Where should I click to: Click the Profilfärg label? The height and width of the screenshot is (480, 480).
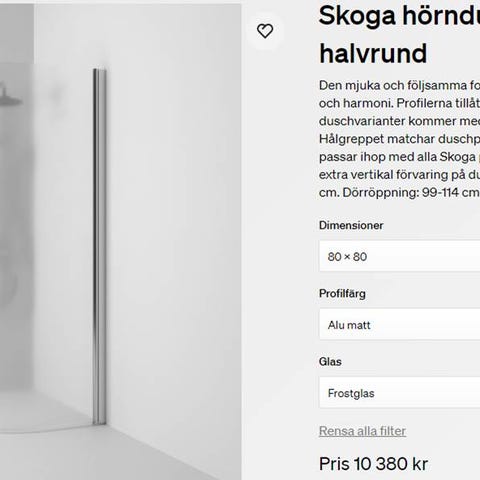[342, 294]
